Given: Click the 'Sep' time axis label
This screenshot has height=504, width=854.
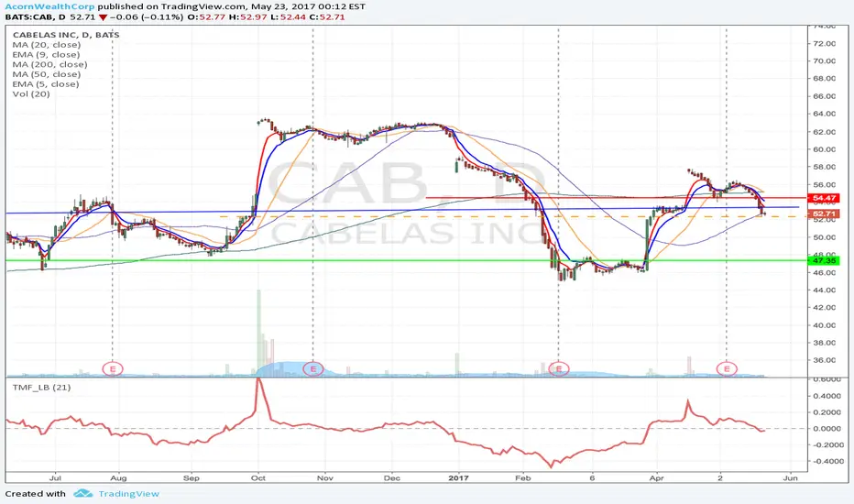Looking at the screenshot, I should [192, 477].
